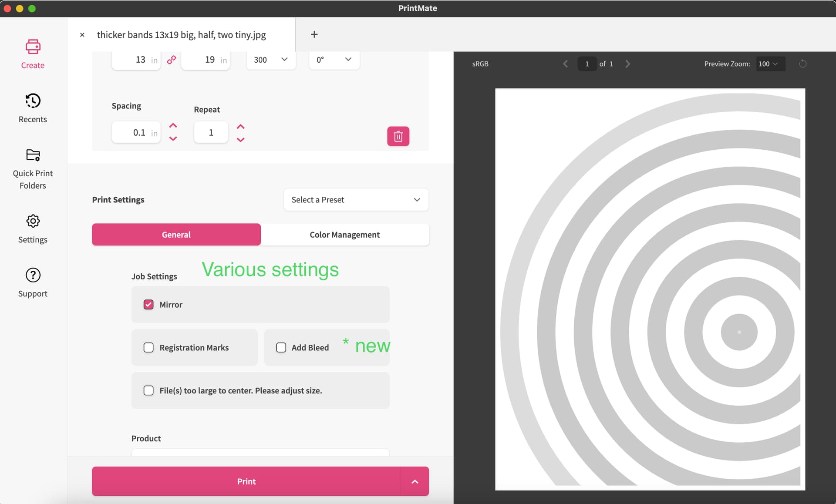
Task: Switch to the General tab
Action: coord(176,235)
